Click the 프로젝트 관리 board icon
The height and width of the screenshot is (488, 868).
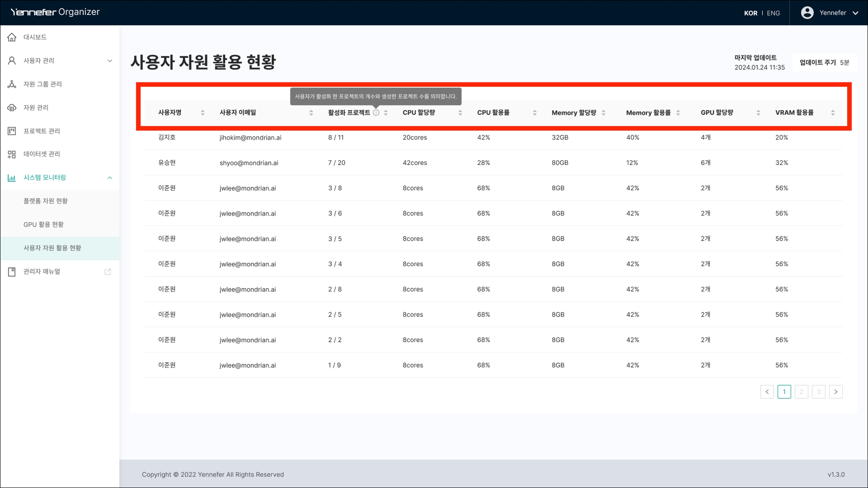tap(12, 131)
